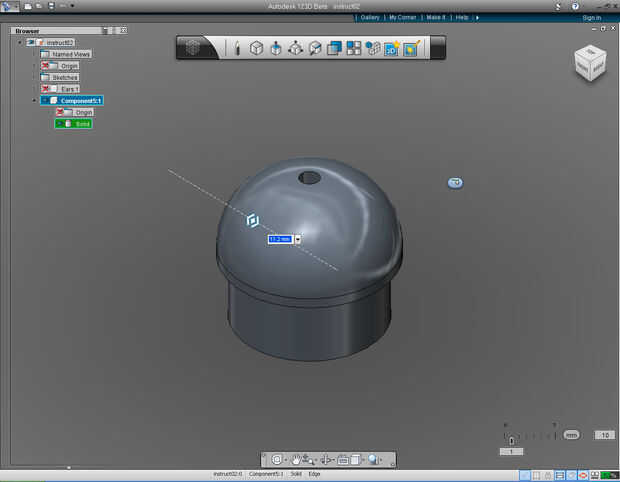Open the Gallery menu
The width and height of the screenshot is (620, 482).
(370, 17)
